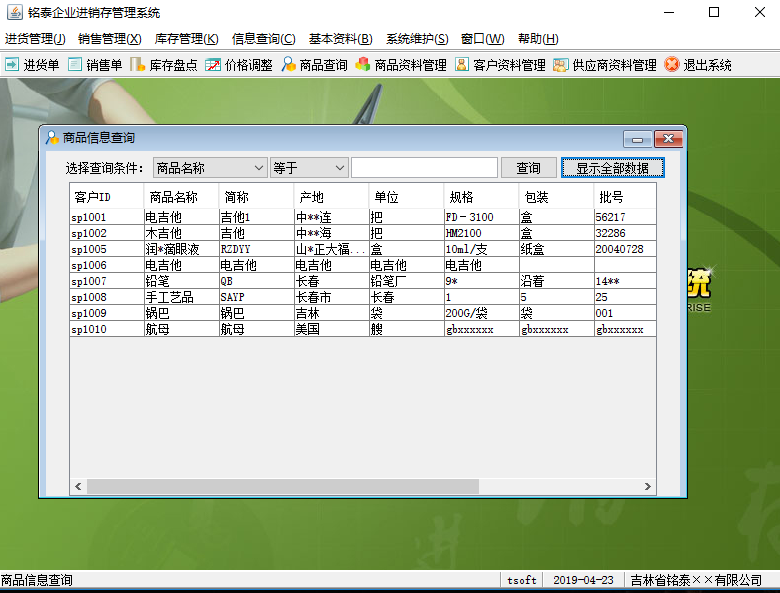
Task: Click the application Java icon in title bar
Action: [14, 12]
